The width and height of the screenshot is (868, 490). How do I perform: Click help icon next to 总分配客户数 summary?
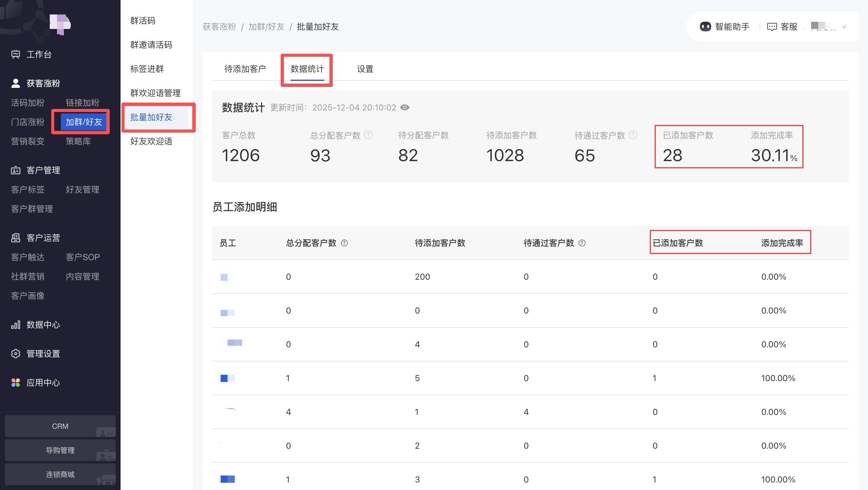click(369, 135)
